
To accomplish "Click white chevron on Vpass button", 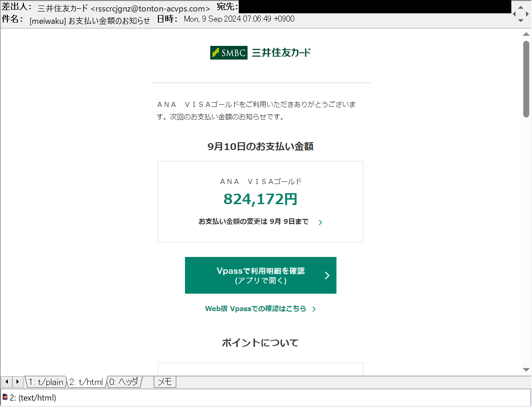I will tap(327, 275).
